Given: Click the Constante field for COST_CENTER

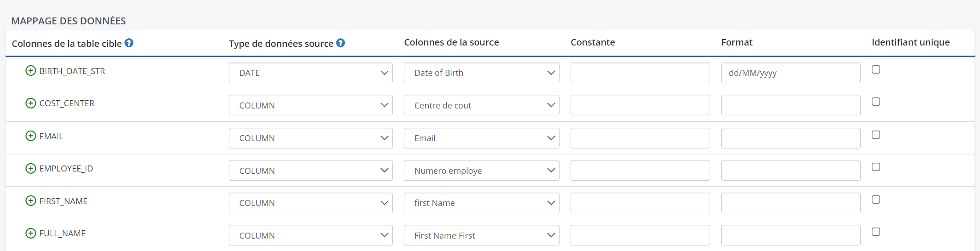Looking at the screenshot, I should coord(640,105).
